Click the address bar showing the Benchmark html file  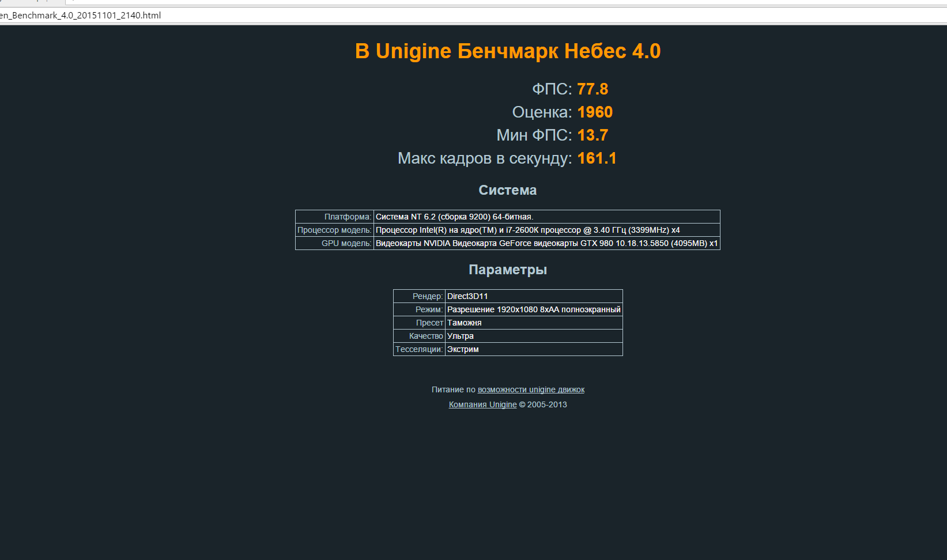tap(473, 16)
